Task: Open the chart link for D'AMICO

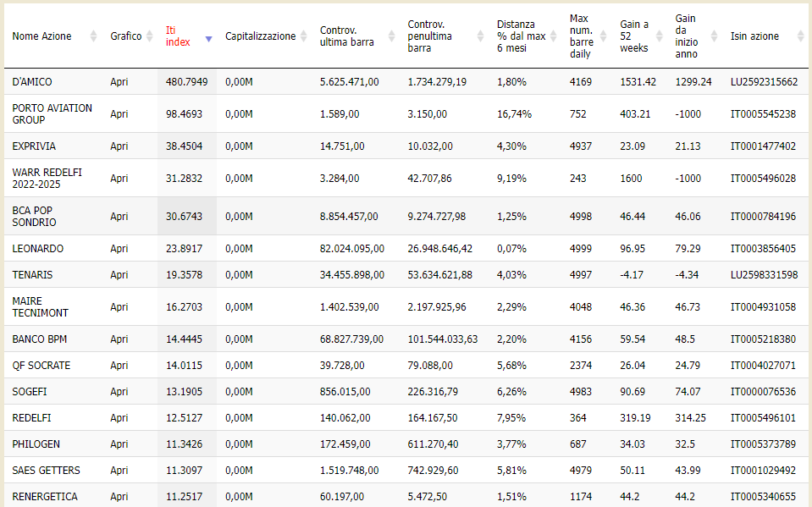Action: [119, 82]
